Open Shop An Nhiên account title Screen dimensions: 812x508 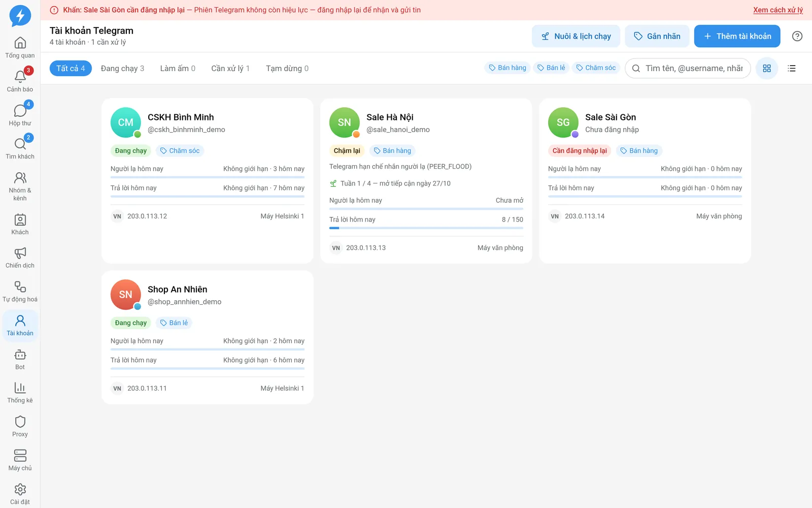coord(178,290)
